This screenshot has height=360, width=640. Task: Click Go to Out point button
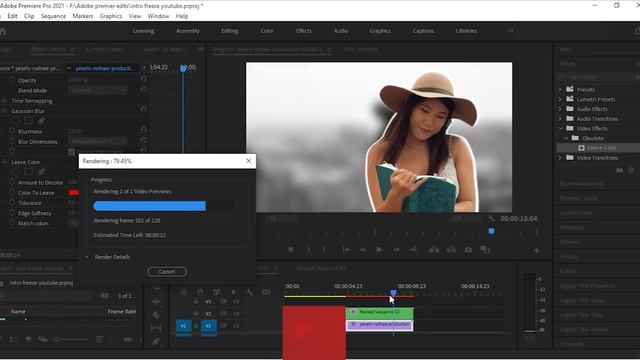tap(413, 249)
